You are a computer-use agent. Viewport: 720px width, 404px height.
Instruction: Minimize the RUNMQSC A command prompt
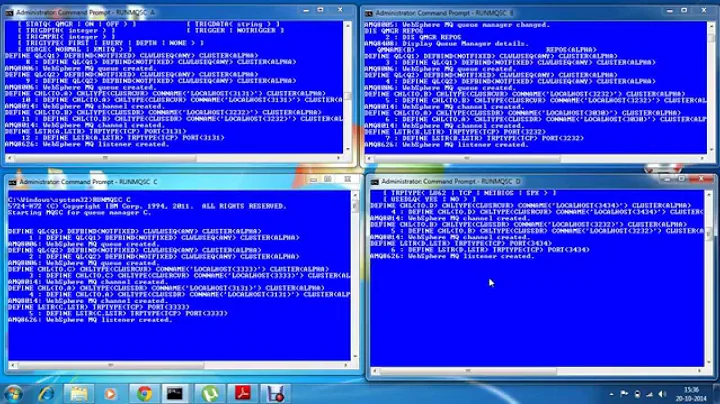(306, 10)
